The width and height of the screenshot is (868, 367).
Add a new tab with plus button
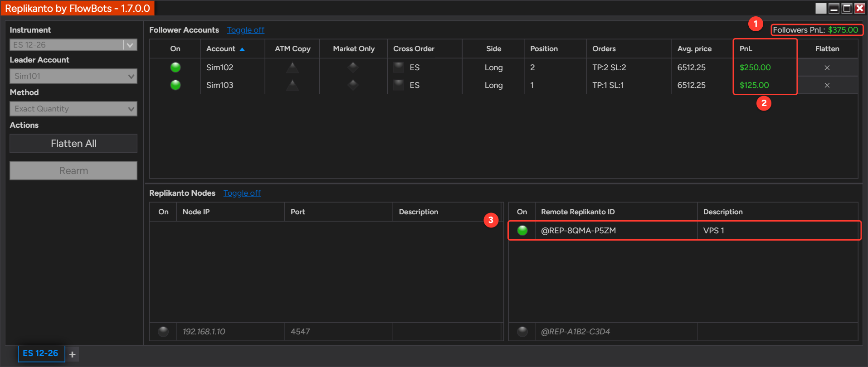pos(73,354)
